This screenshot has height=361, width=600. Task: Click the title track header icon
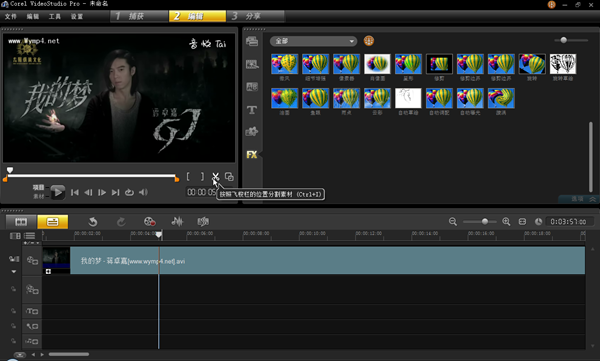pos(32,311)
